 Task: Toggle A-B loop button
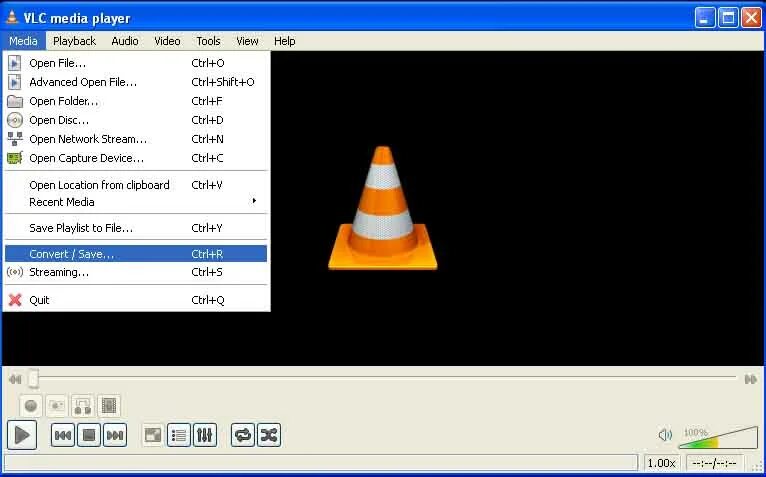point(83,406)
